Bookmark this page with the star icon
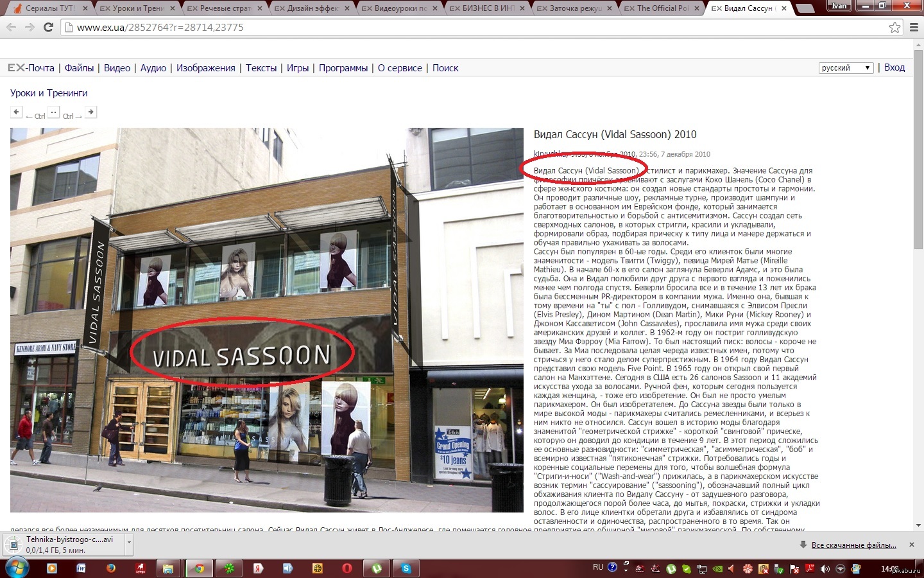 point(894,28)
